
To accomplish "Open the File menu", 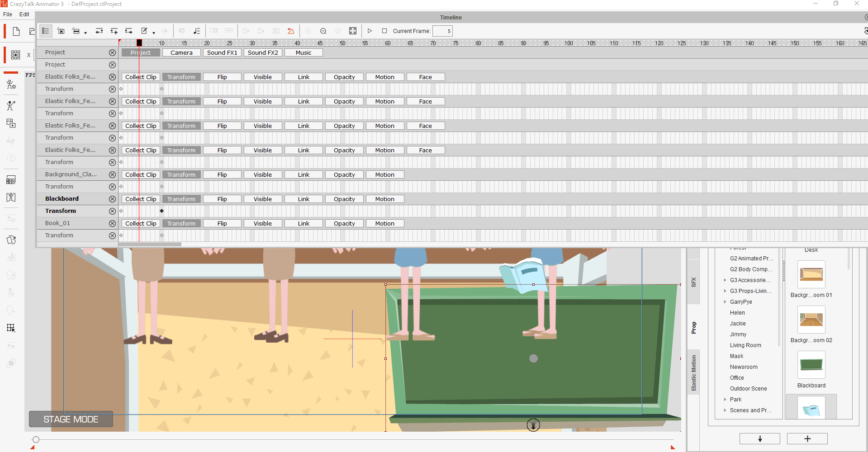I will tap(8, 14).
